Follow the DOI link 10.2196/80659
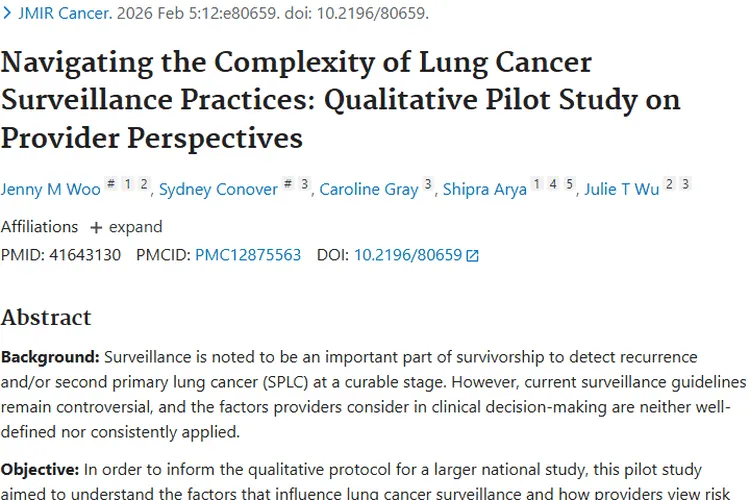 408,255
